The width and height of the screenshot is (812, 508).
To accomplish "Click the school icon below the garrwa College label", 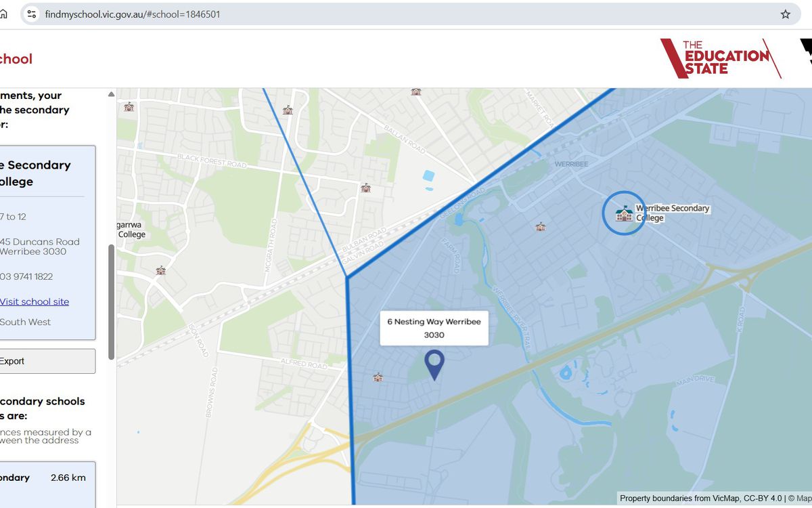I will point(160,270).
